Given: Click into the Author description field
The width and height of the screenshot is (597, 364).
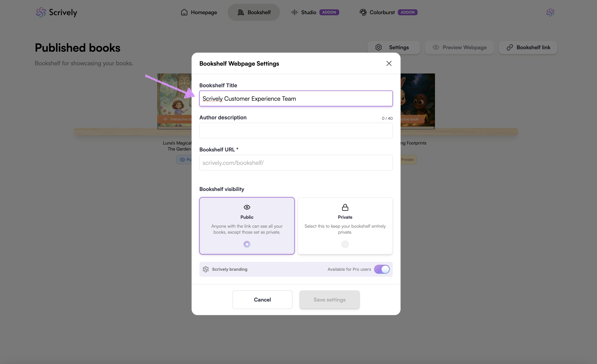Looking at the screenshot, I should click(296, 131).
